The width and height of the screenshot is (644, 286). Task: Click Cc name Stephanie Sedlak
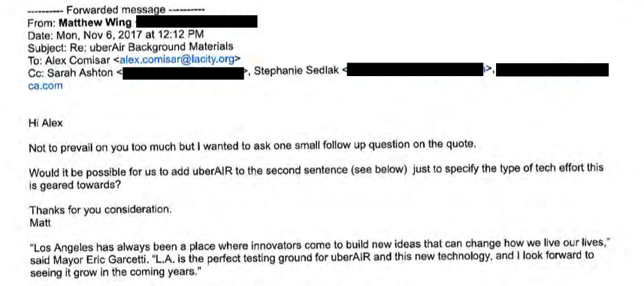pos(297,71)
